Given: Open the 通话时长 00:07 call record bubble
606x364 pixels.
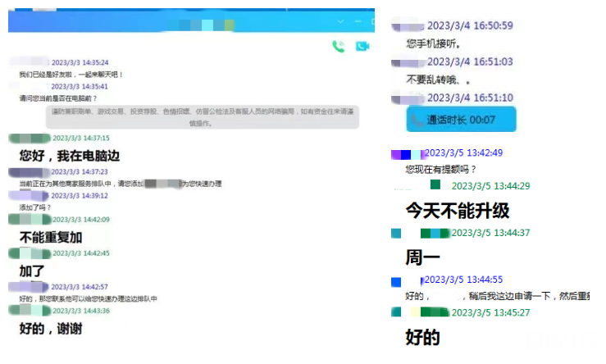Looking at the screenshot, I should tap(461, 120).
